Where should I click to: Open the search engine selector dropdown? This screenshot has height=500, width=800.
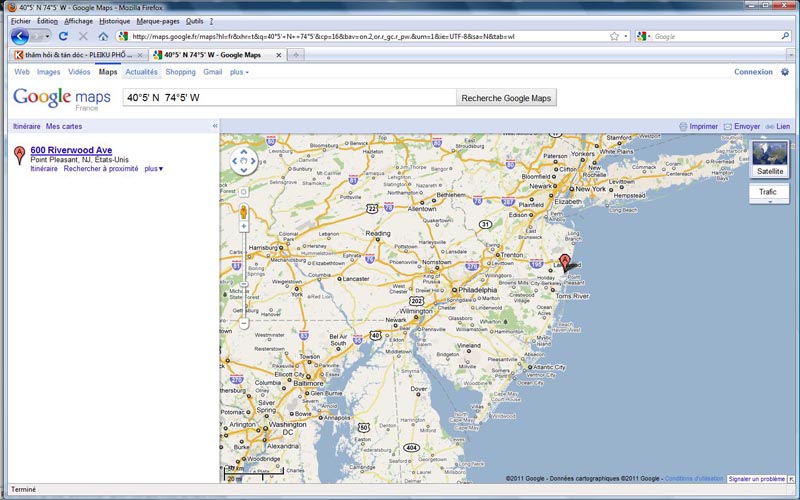point(642,36)
